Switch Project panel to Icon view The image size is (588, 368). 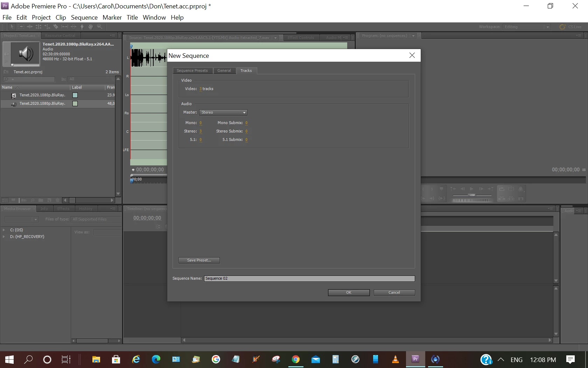[x=13, y=200]
